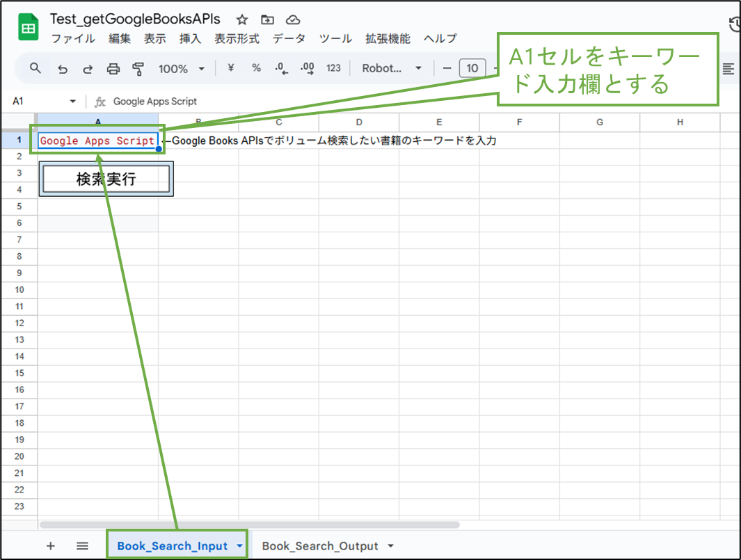
Task: Star the Test_getGoogleBooksAPIs document
Action: pyautogui.click(x=242, y=20)
